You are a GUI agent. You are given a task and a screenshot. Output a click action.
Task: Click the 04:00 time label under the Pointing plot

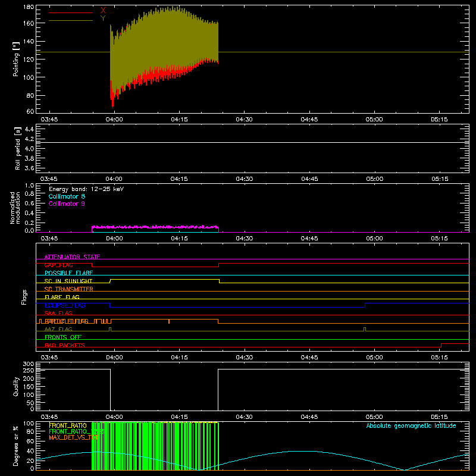point(114,120)
